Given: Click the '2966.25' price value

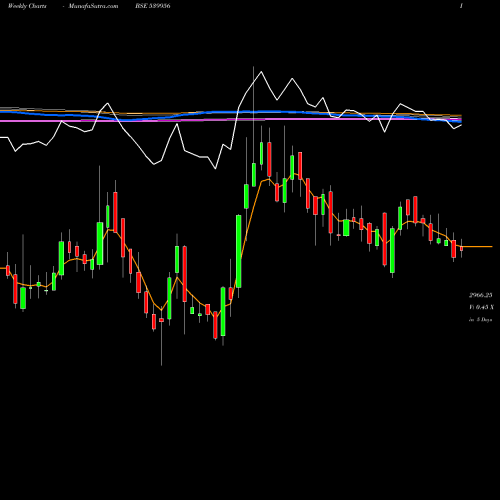Looking at the screenshot, I should (480, 295).
